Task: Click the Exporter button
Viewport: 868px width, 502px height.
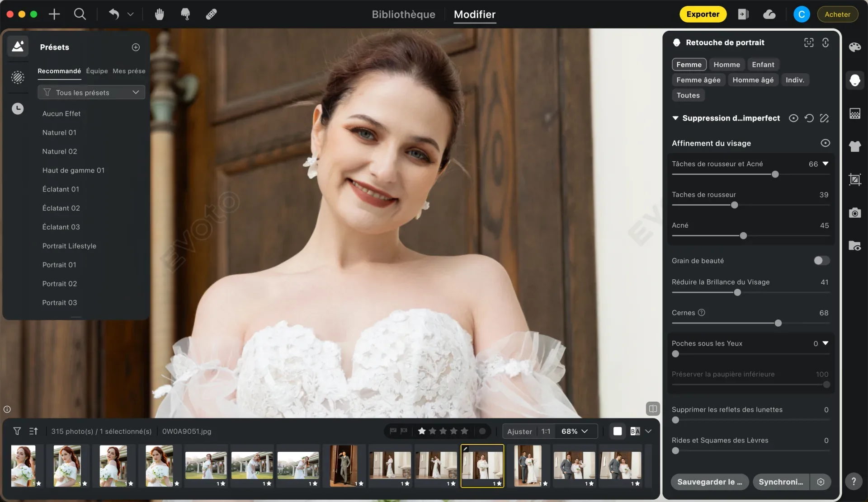Action: coord(703,14)
